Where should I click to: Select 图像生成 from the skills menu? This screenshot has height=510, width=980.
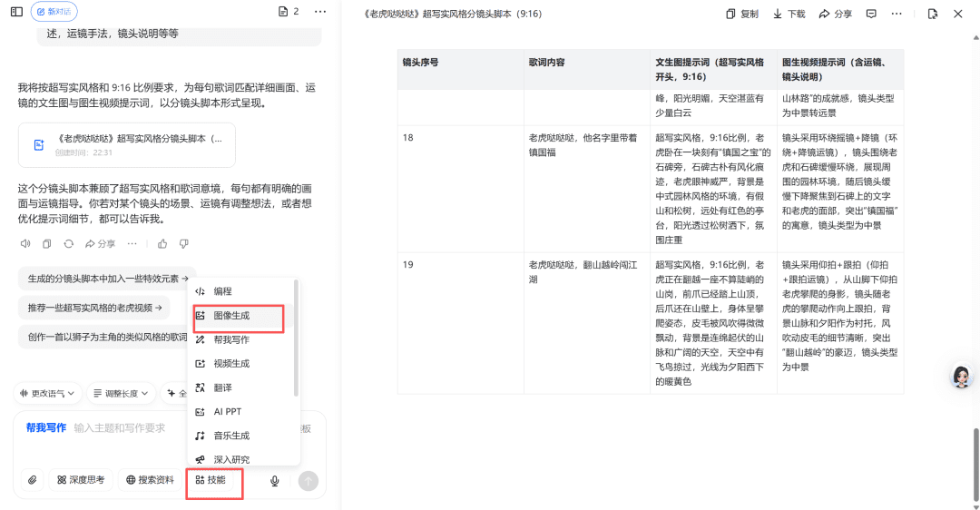[x=230, y=316]
